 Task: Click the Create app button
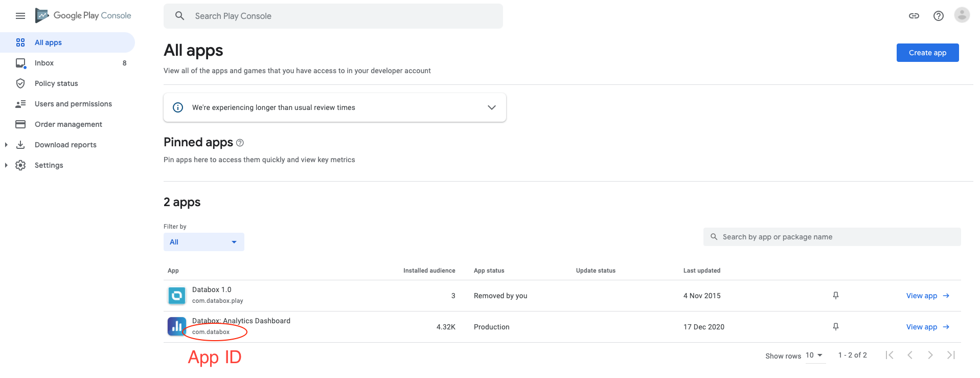click(927, 53)
